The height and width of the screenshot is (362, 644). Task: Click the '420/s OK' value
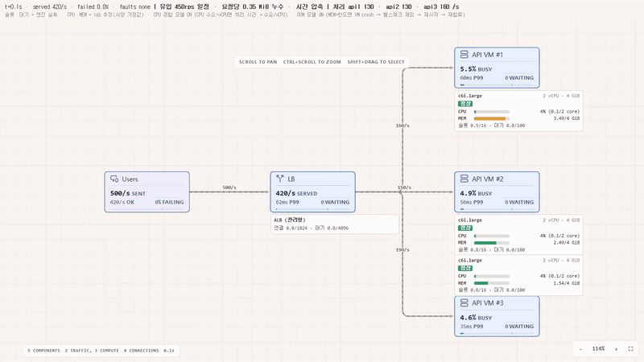(122, 203)
